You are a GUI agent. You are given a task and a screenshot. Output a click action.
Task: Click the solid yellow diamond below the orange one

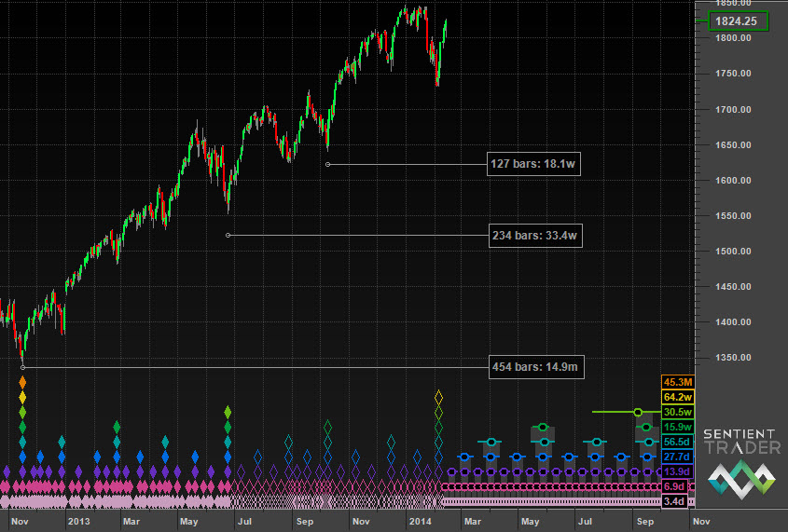pos(22,398)
